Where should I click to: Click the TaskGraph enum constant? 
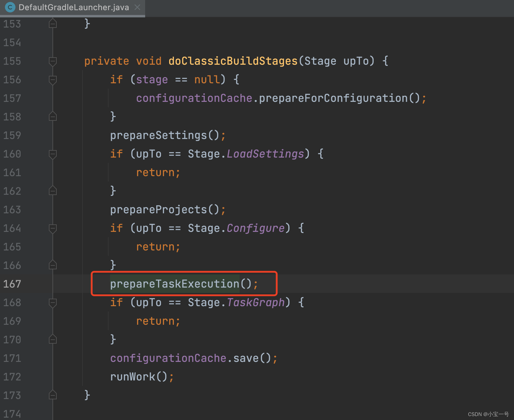click(x=256, y=302)
